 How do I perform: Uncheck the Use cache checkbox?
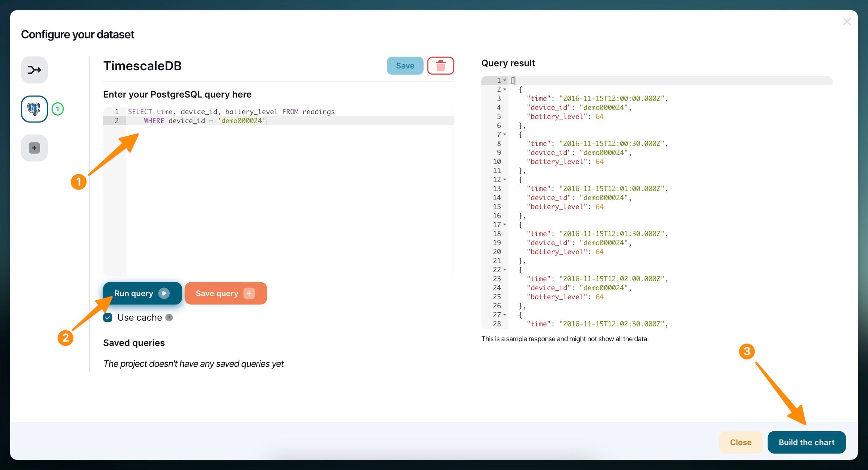tap(107, 317)
